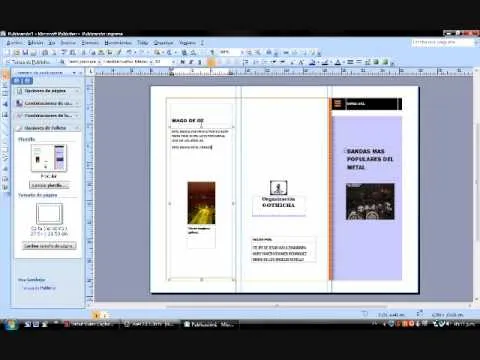This screenshot has width=480, height=360.
Task: Open page 2 in the page sorter
Action: tap(104, 315)
